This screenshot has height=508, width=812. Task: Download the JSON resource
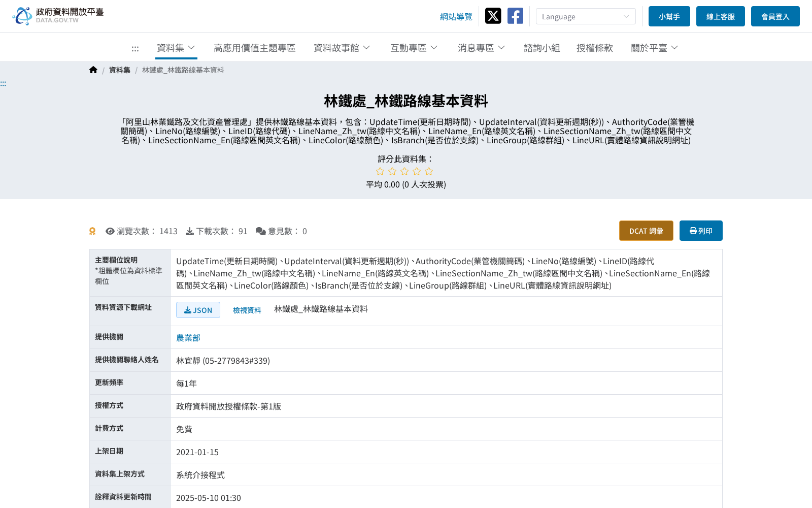pos(198,310)
